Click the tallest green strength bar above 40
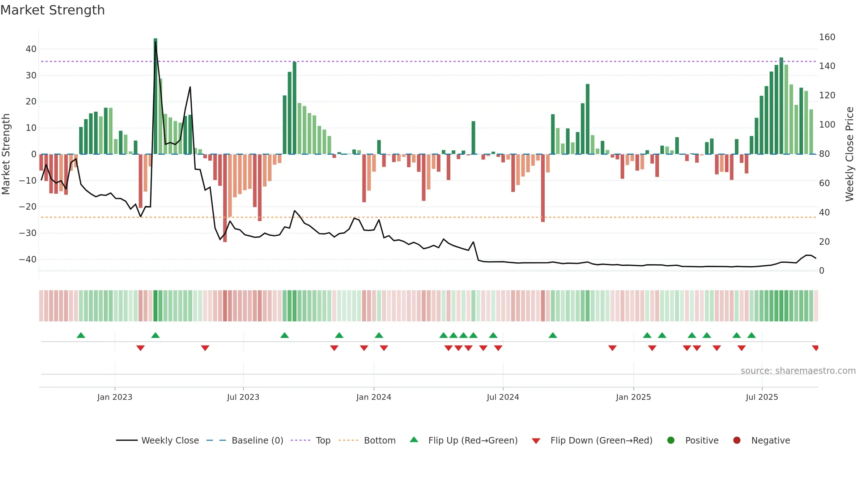 click(156, 96)
